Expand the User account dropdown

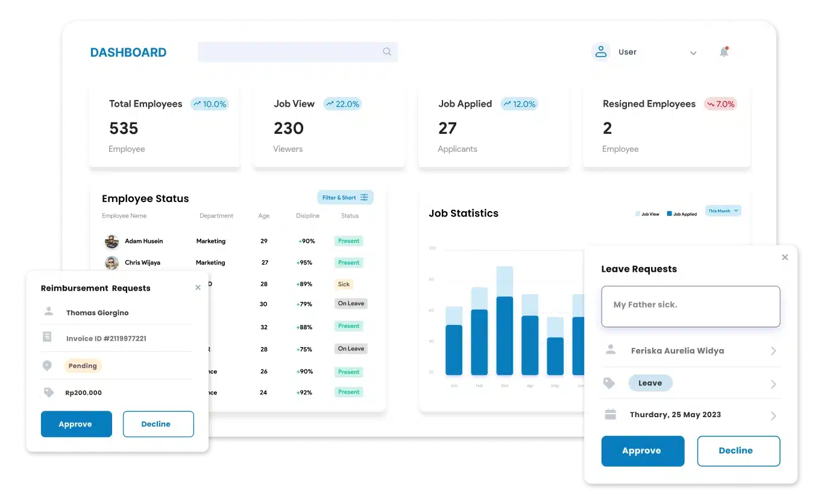click(693, 53)
